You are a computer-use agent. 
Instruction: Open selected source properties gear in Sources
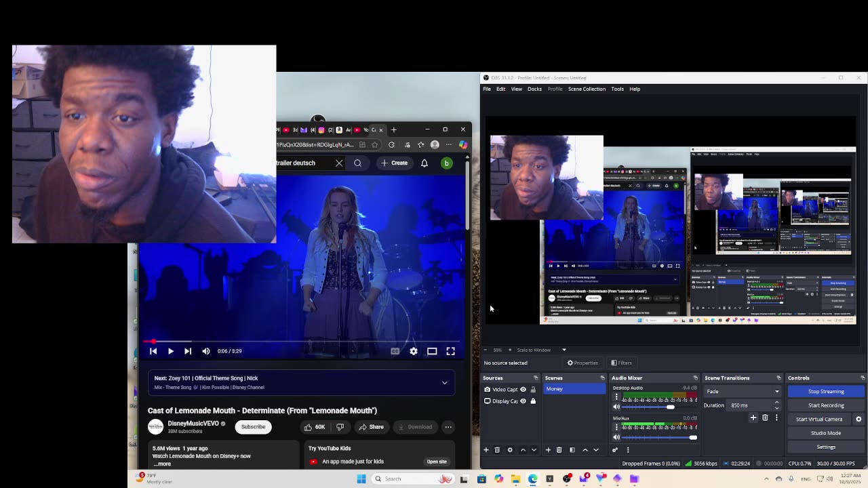point(510,450)
